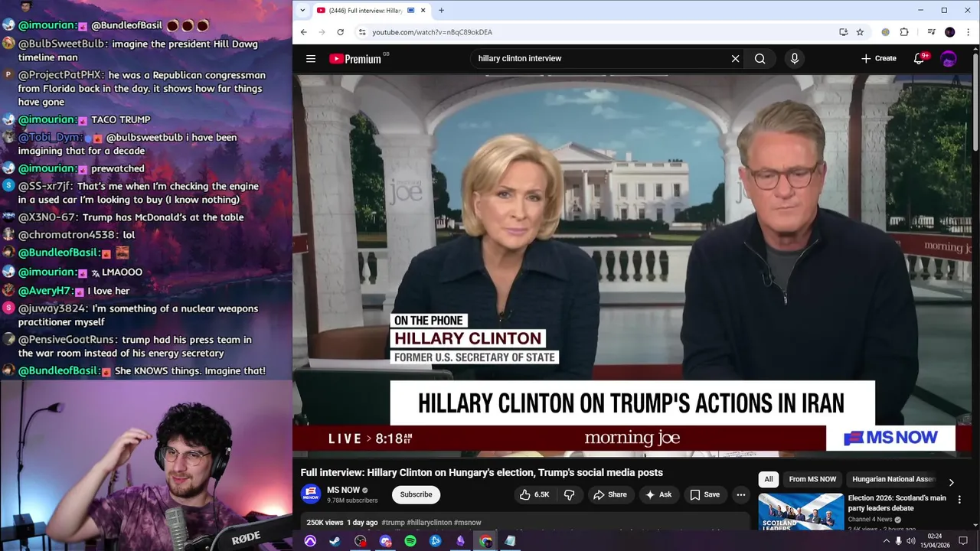Open options for Election 2026 suggested video
The image size is (980, 551).
(x=959, y=499)
